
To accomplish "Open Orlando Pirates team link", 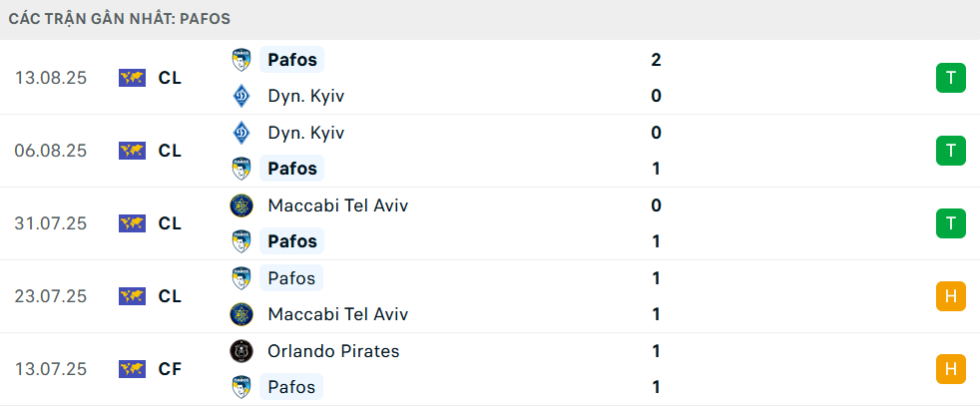I will (x=333, y=351).
